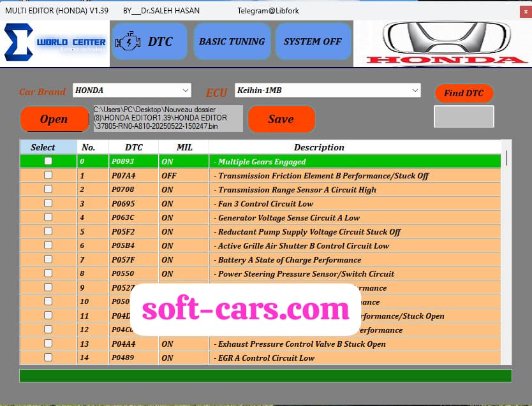Check the box for P04A4 row
The width and height of the screenshot is (532, 406).
(48, 344)
